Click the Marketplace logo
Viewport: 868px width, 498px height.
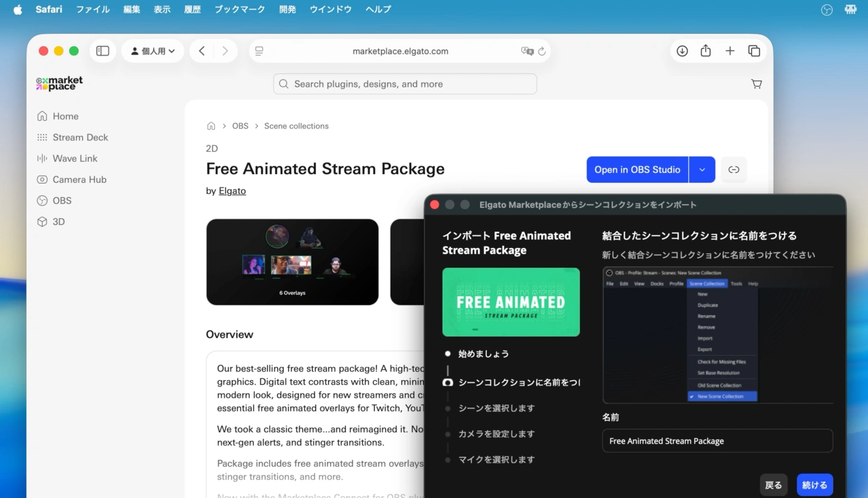(59, 82)
